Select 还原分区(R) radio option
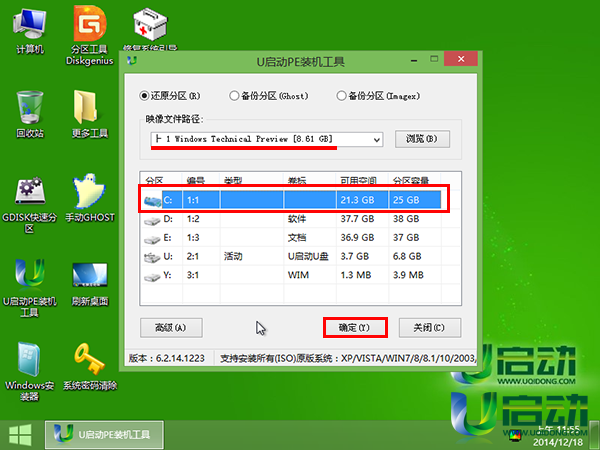This screenshot has width=600, height=450. [x=170, y=96]
